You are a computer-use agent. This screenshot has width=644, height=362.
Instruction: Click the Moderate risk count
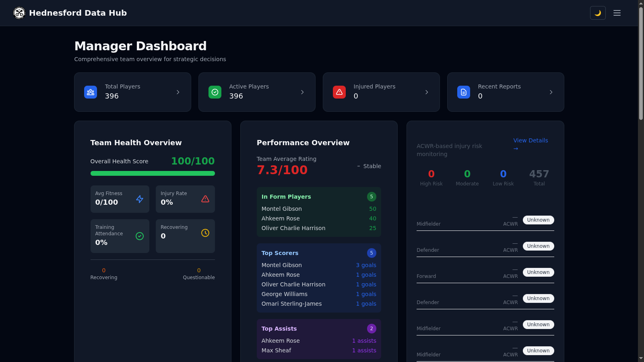[467, 174]
